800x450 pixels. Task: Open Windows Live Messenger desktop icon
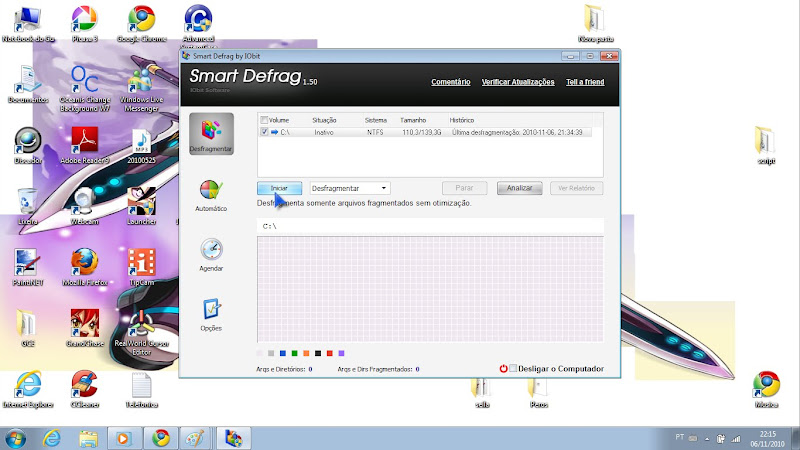(141, 88)
